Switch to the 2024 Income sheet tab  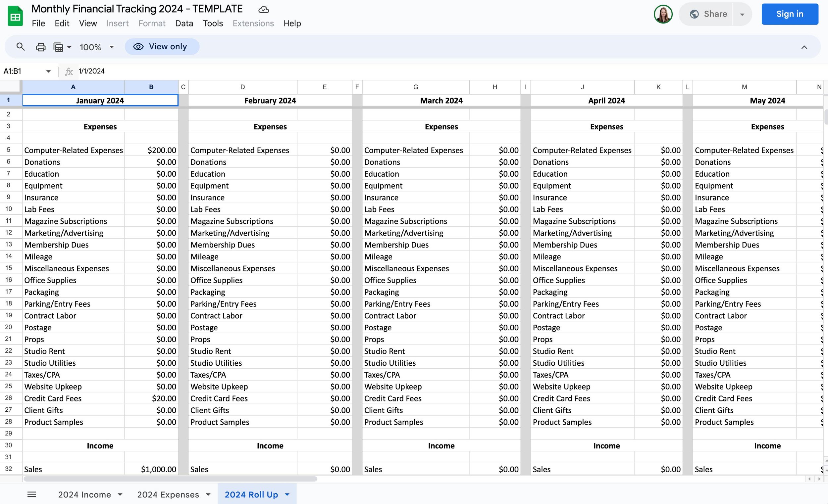(x=84, y=494)
